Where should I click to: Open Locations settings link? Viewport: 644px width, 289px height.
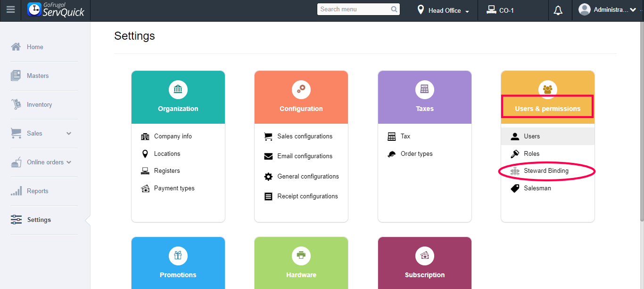(167, 154)
